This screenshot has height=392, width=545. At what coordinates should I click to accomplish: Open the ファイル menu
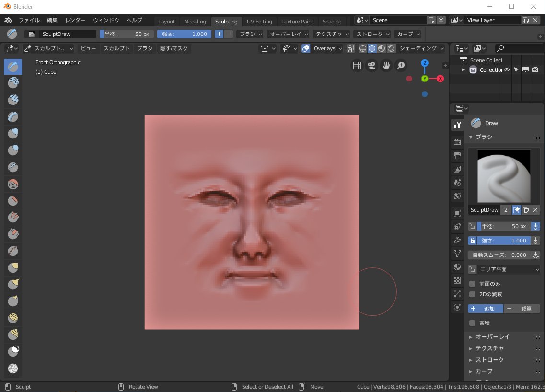29,20
